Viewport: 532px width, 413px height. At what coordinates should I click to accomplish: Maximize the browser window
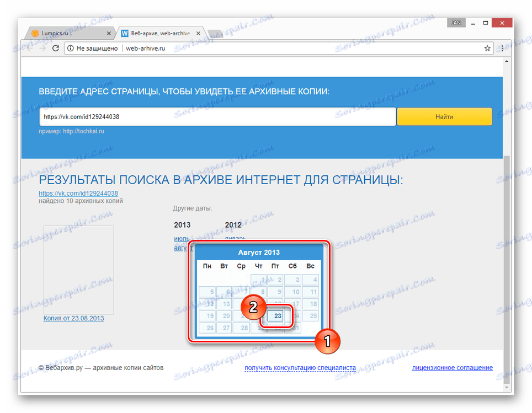486,23
